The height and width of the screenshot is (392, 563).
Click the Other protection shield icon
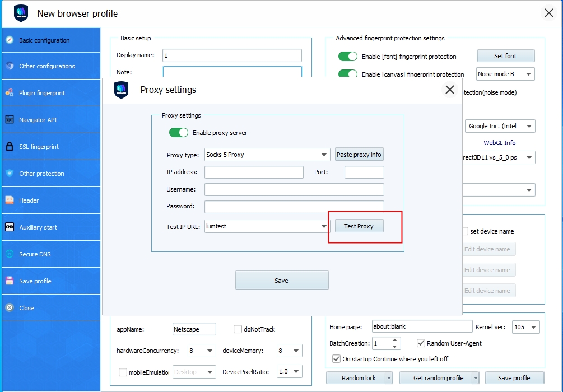(9, 174)
